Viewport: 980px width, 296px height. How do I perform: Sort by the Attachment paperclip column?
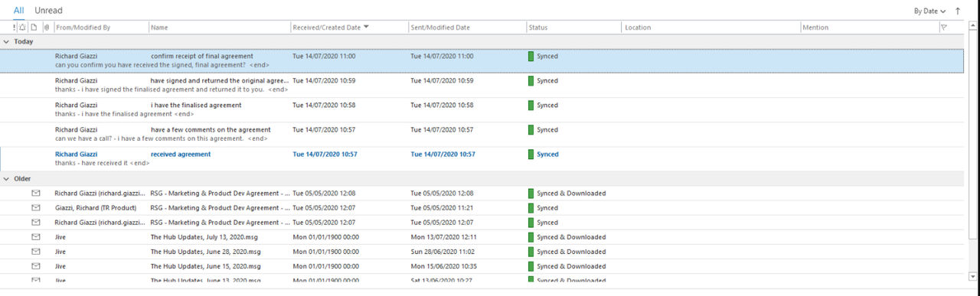click(x=47, y=28)
